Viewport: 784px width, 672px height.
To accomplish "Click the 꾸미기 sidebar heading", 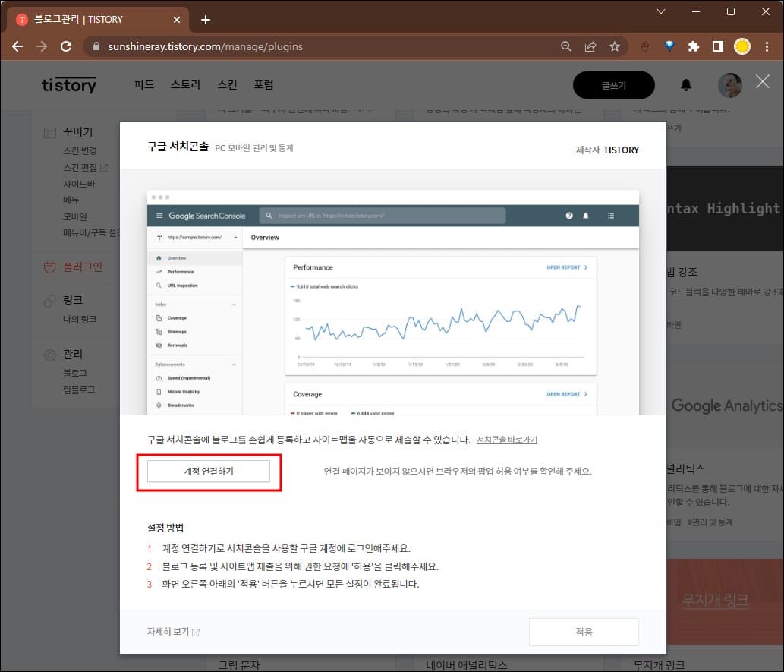I will 77,131.
